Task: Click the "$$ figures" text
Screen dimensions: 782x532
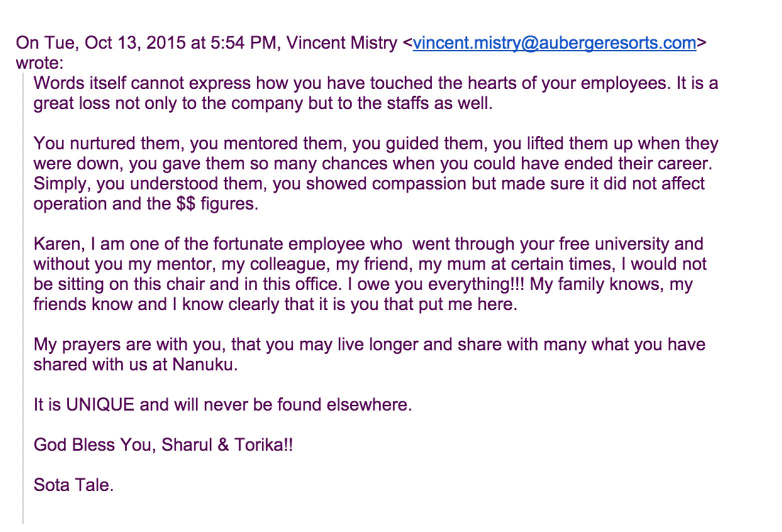Action: tap(217, 204)
